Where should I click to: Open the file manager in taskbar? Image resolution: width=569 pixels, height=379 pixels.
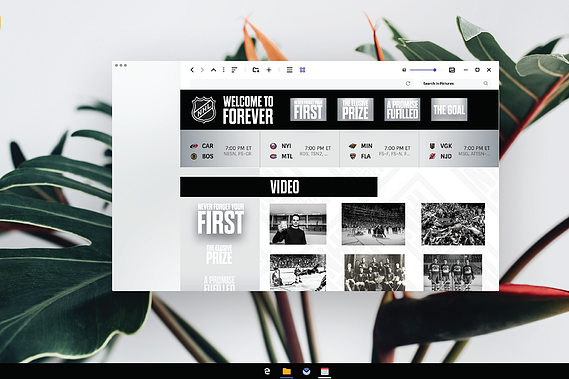coord(287,371)
